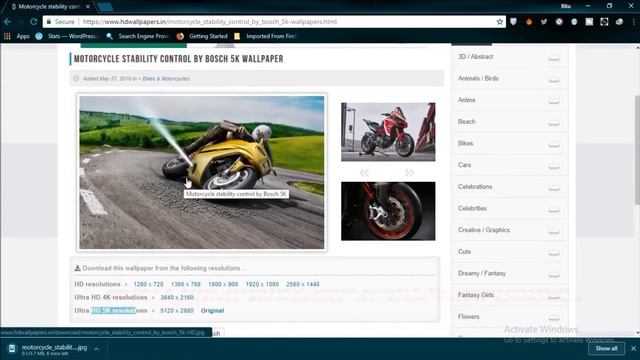This screenshot has width=640, height=360.
Task: Open the Celebrities category
Action: tap(472, 208)
